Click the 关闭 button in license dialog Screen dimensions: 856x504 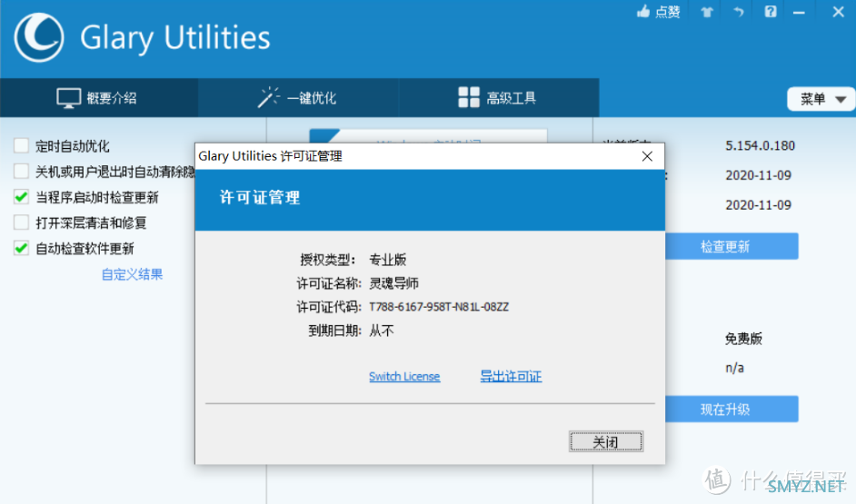click(x=606, y=441)
